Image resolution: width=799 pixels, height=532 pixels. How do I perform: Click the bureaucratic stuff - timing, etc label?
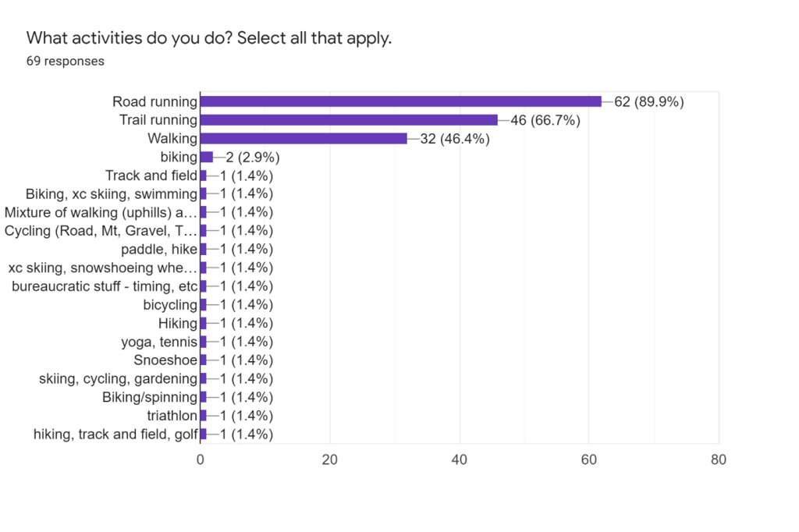[105, 286]
